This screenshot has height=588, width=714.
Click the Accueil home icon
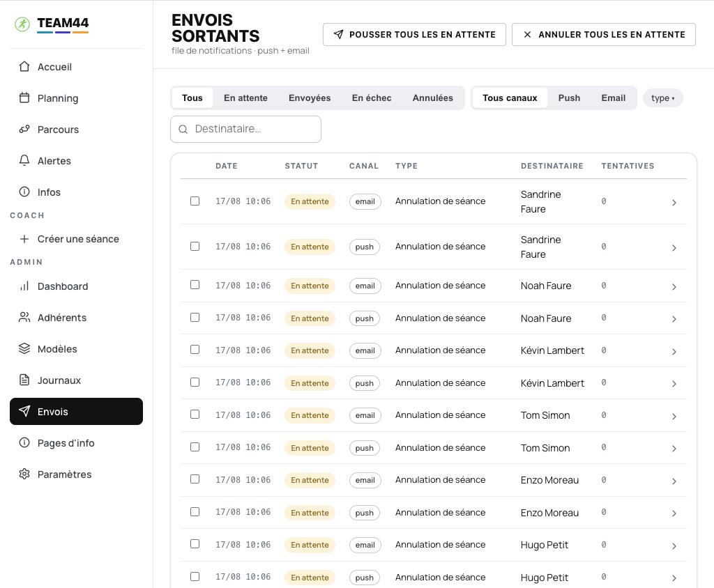click(24, 66)
